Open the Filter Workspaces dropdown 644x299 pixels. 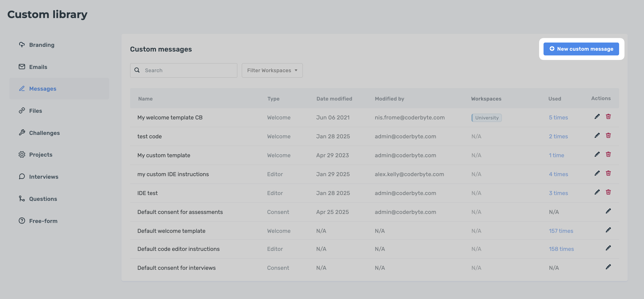[x=272, y=70]
